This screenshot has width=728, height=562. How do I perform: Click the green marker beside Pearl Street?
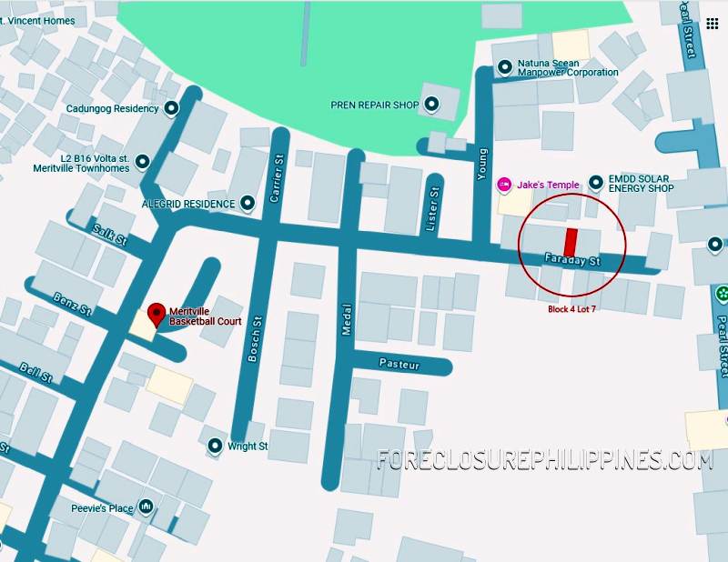click(x=722, y=294)
